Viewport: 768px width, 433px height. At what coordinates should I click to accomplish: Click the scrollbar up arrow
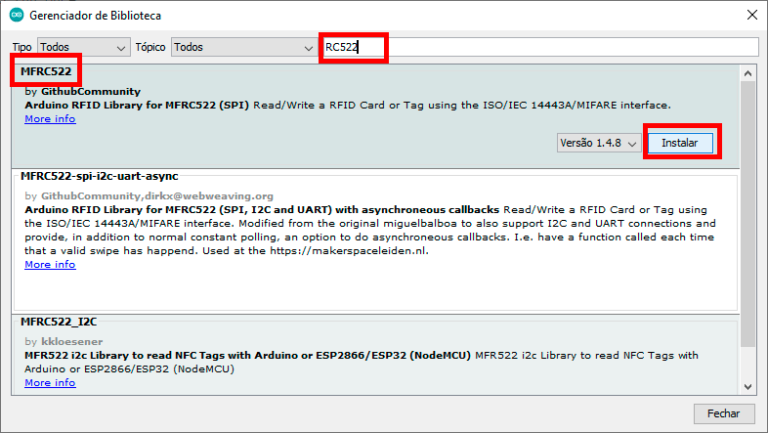coord(748,73)
